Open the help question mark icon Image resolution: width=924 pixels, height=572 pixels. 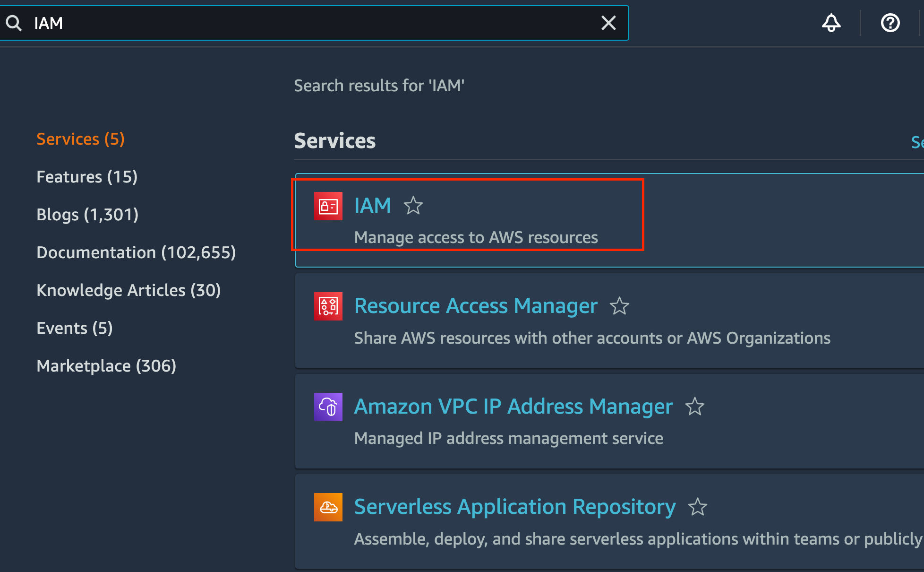[890, 23]
